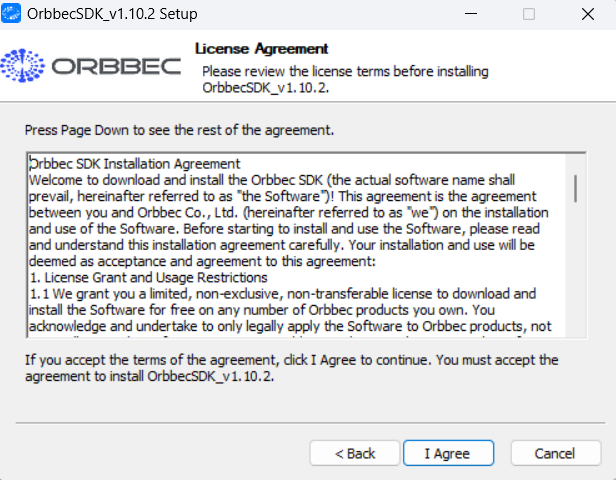Click the greyed-out maximize window button
The width and height of the screenshot is (616, 480).
[528, 15]
